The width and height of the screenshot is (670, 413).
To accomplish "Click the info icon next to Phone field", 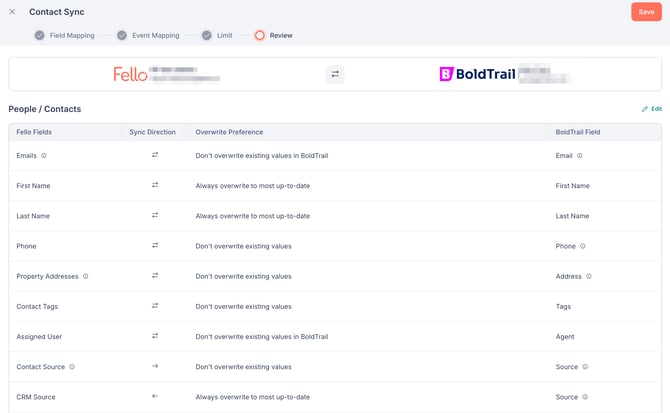I will click(x=583, y=246).
